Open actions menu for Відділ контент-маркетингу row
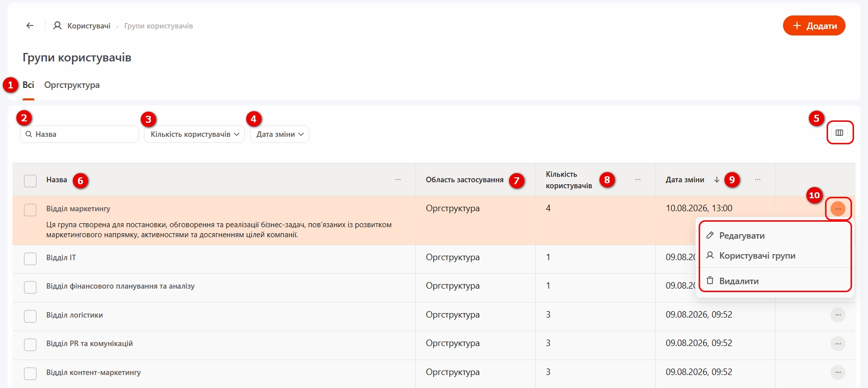This screenshot has height=388, width=868. 838,373
